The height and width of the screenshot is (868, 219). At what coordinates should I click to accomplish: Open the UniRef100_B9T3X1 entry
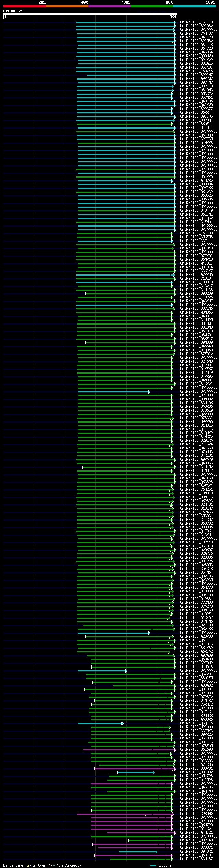[196, 852]
